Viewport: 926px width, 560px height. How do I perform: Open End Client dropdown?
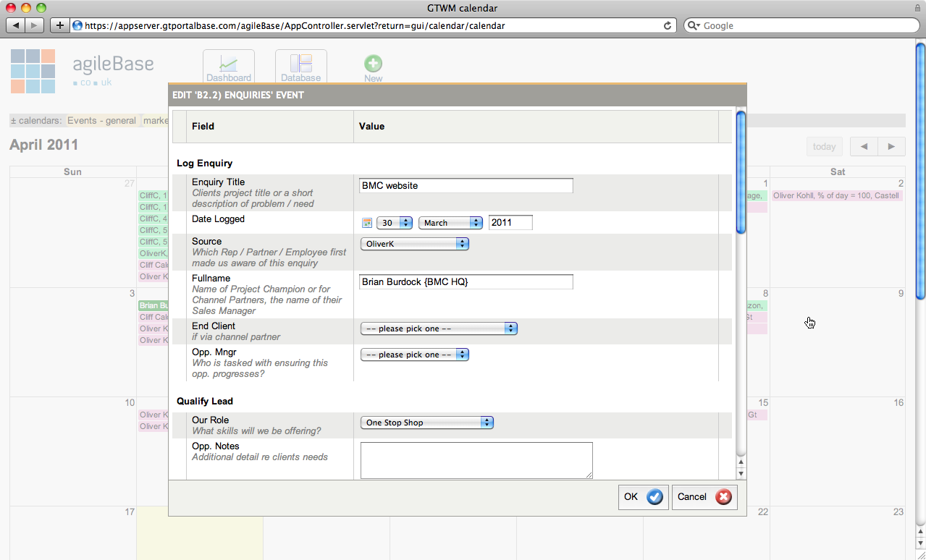point(439,328)
